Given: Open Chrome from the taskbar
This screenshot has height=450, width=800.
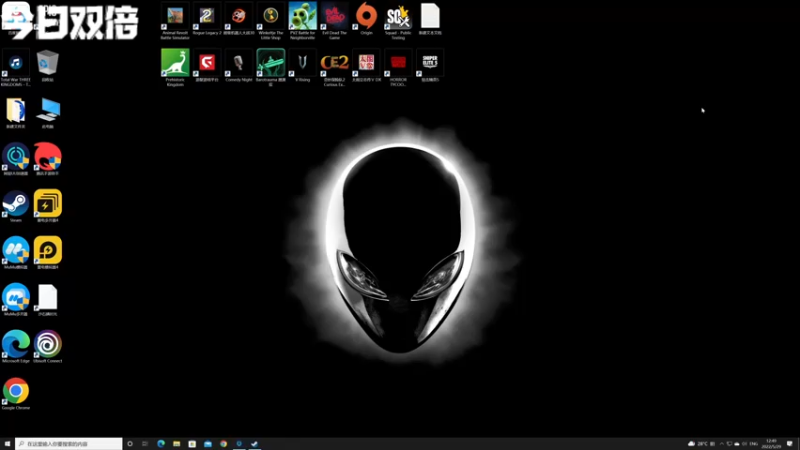Looking at the screenshot, I should (223, 444).
